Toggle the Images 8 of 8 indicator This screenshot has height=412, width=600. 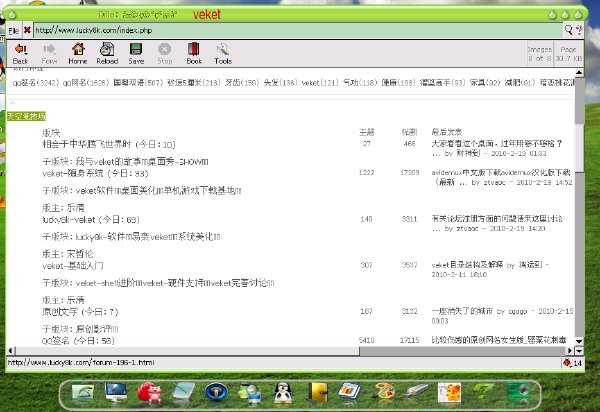(540, 54)
